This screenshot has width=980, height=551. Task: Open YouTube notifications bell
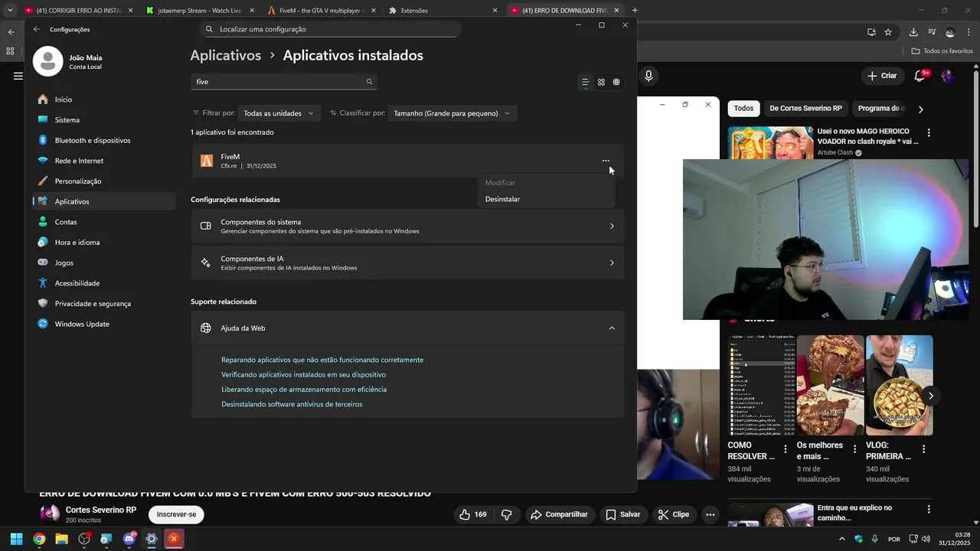[920, 76]
